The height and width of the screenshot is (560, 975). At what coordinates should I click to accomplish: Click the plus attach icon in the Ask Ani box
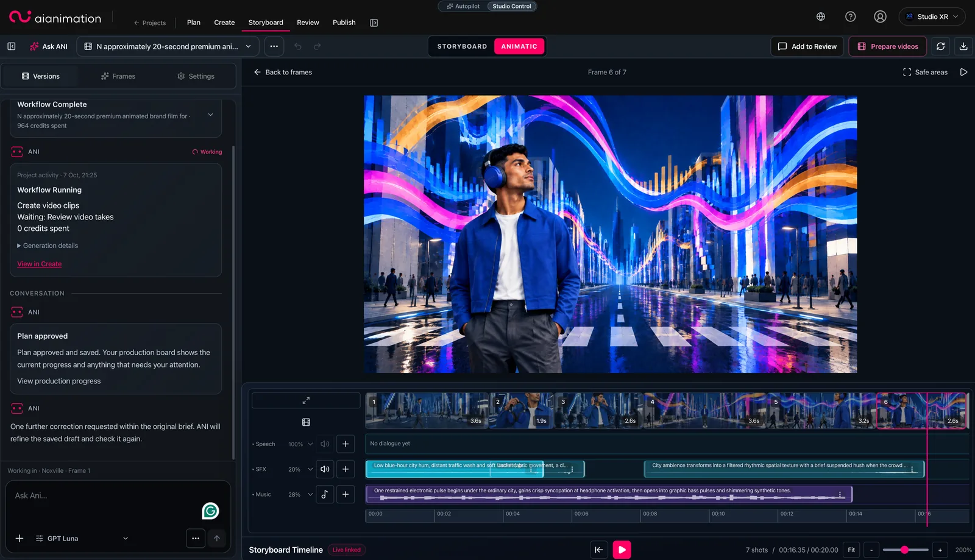(19, 538)
